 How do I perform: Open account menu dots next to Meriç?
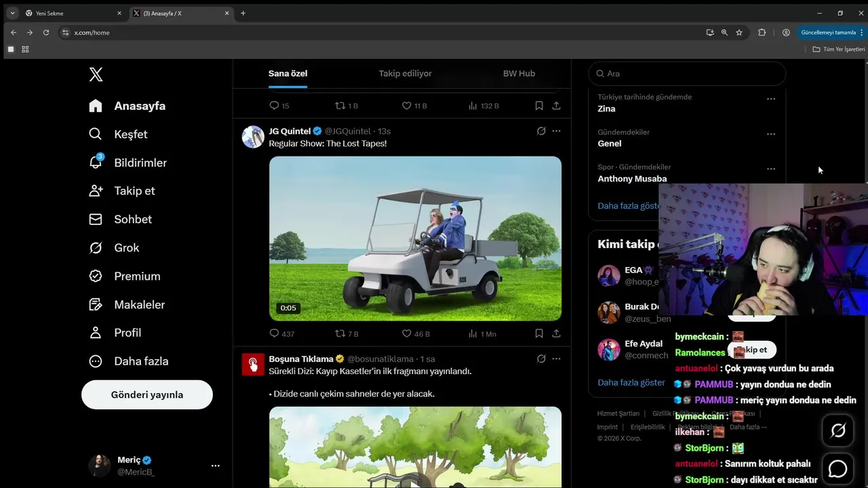tap(215, 466)
